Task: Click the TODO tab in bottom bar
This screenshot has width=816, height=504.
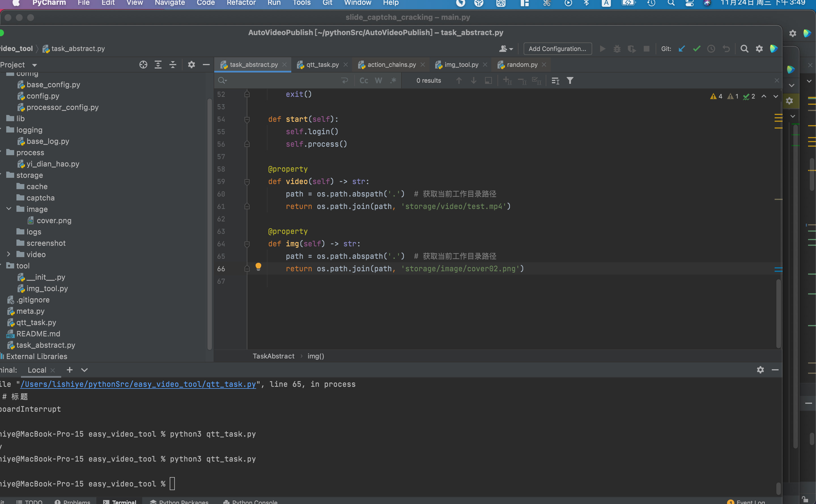Action: 28,501
